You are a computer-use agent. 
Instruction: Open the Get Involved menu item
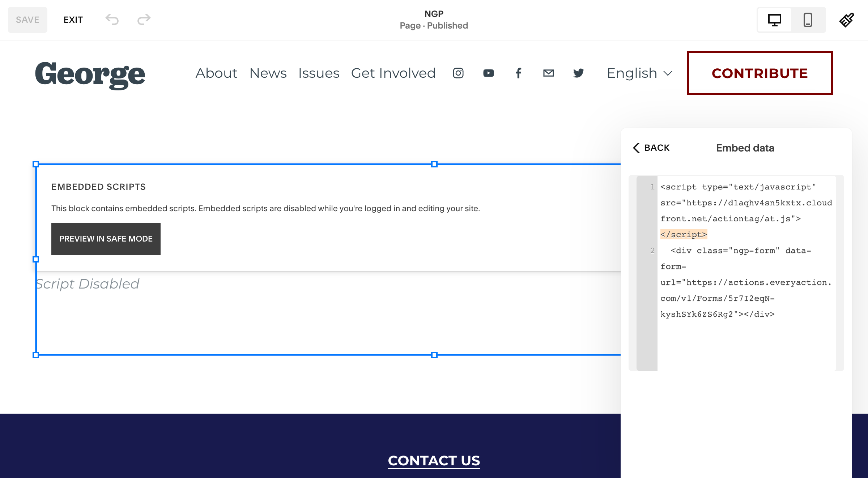(x=393, y=73)
